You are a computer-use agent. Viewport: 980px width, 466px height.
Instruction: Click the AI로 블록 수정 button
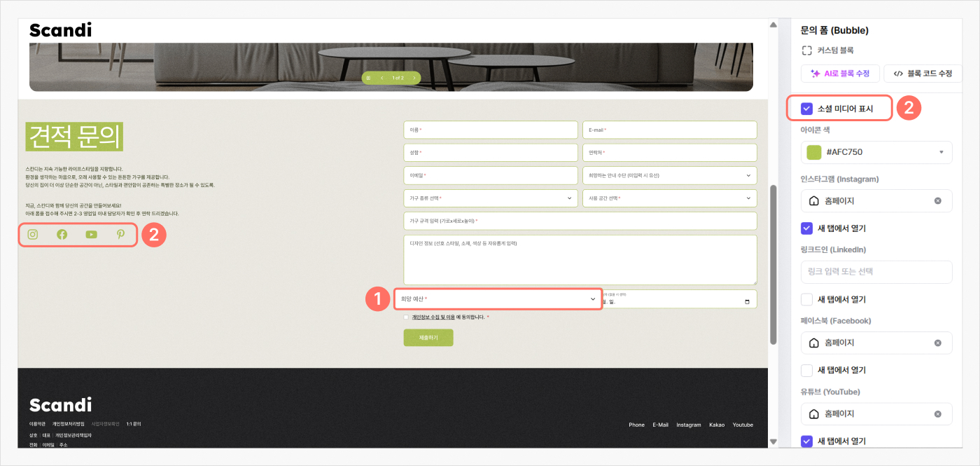point(840,74)
